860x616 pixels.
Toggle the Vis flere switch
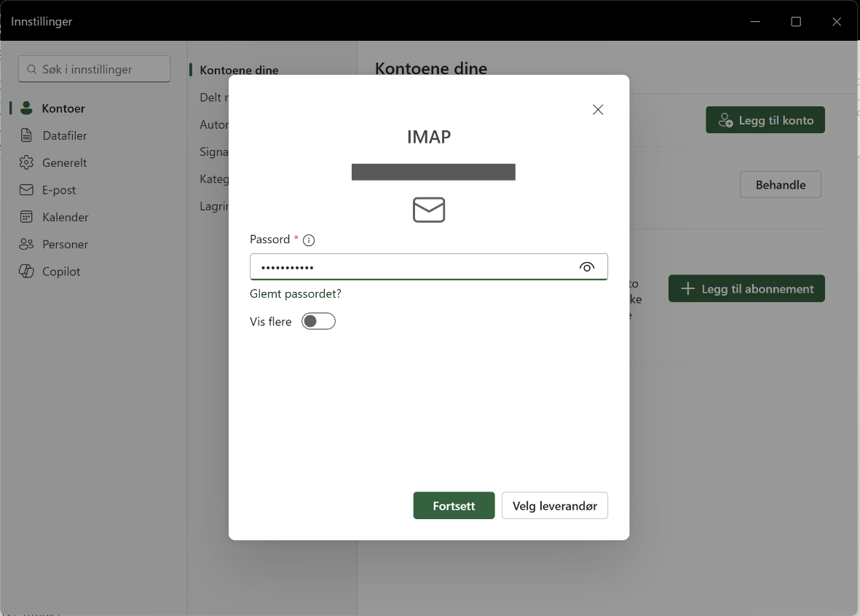tap(318, 321)
